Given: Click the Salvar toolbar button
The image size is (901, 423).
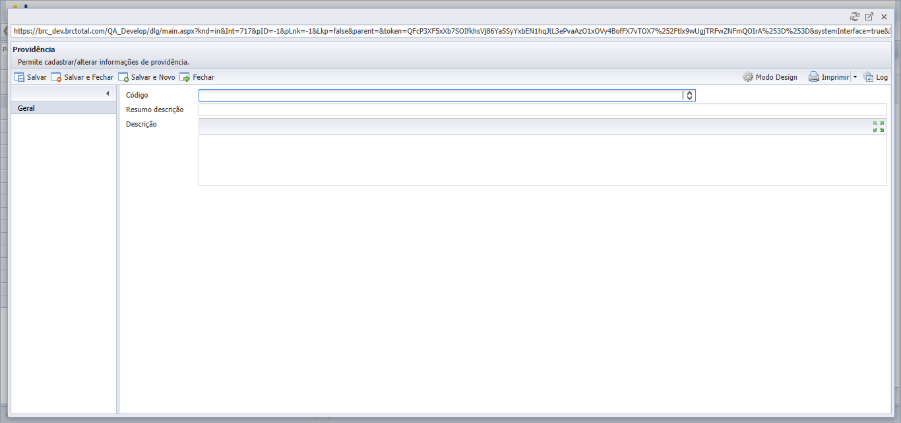Looking at the screenshot, I should pyautogui.click(x=30, y=77).
